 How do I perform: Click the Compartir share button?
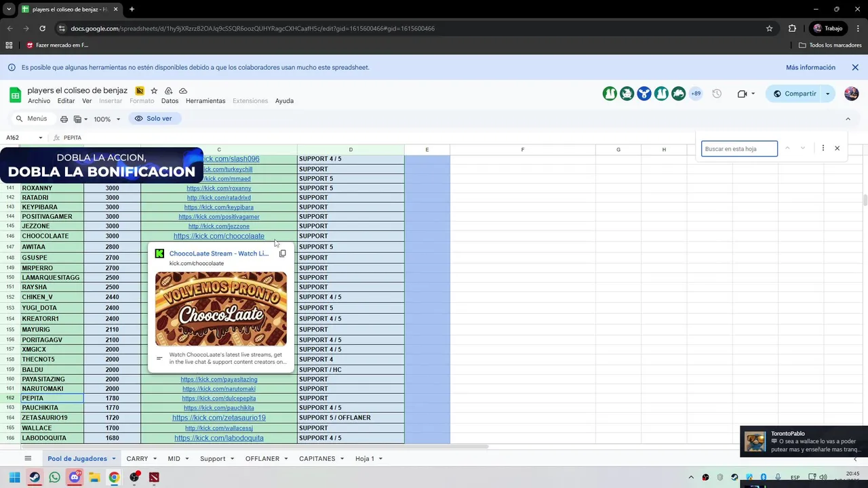(x=793, y=94)
